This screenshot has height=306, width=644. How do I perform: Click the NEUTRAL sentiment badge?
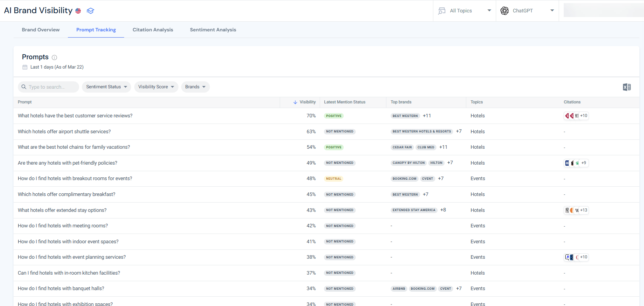[334, 179]
